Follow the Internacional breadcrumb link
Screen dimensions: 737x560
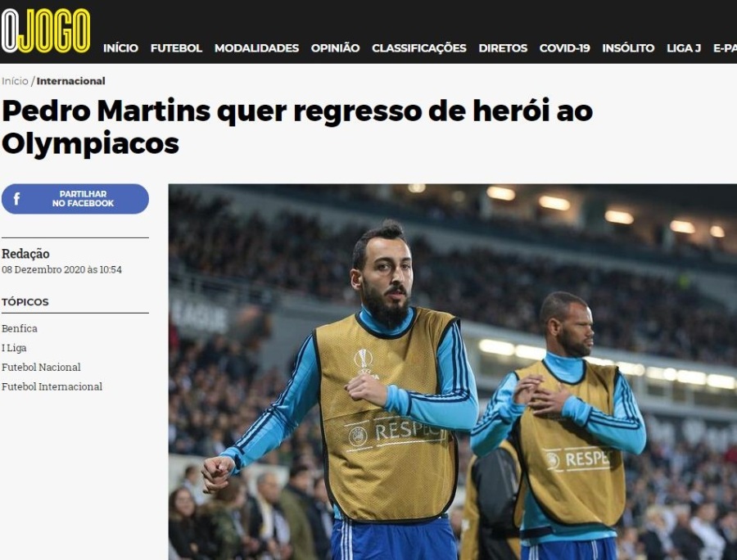[x=70, y=81]
